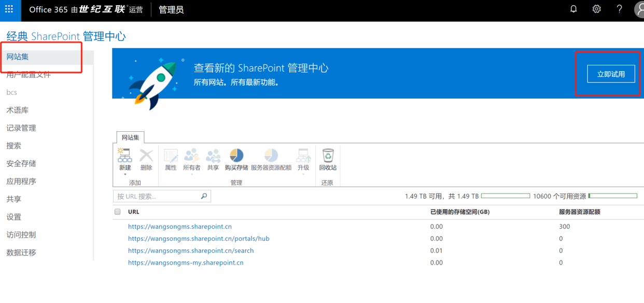Open 用户配置文件 in the left navigation

coord(29,75)
